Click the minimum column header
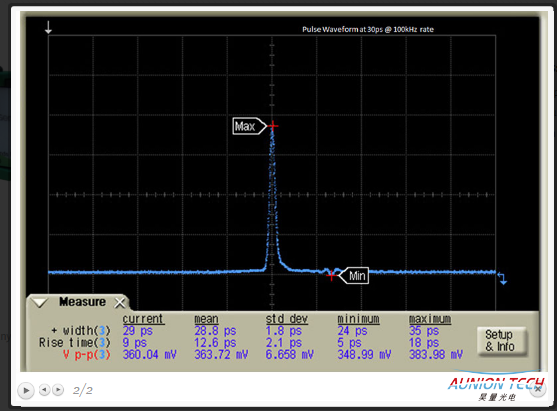This screenshot has width=557, height=411. [x=358, y=319]
